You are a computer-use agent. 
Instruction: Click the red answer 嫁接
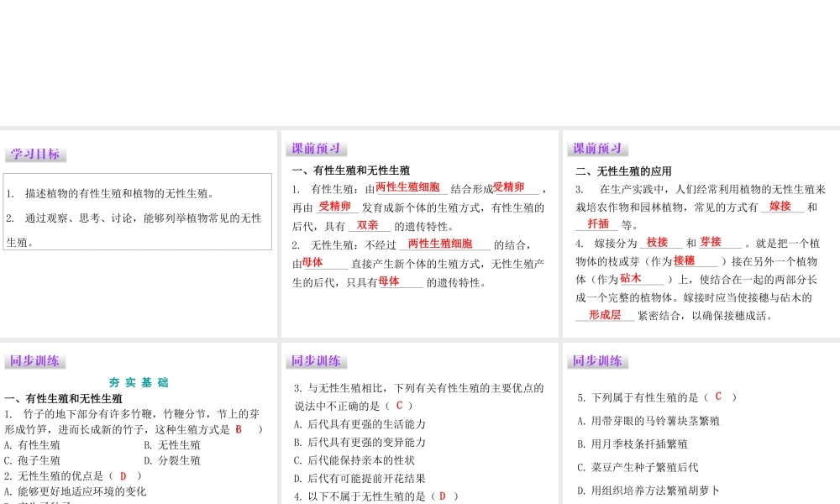pyautogui.click(x=780, y=206)
